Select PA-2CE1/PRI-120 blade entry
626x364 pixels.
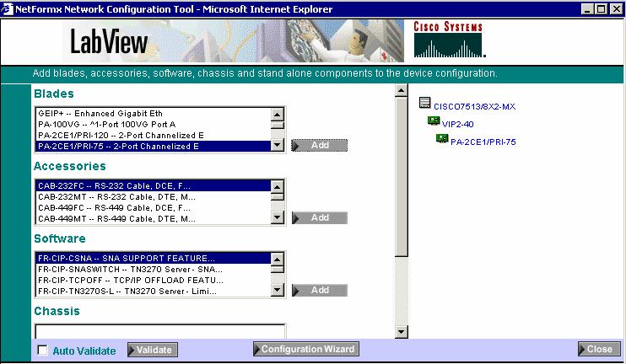[x=154, y=135]
